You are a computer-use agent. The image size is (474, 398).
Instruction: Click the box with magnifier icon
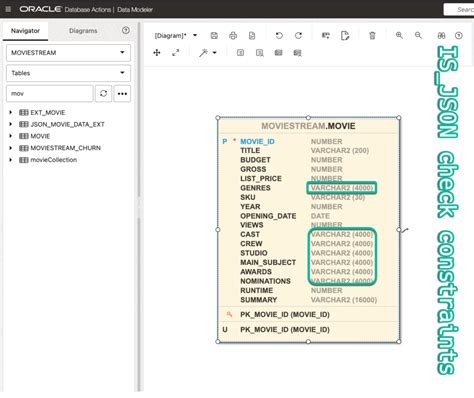(259, 53)
